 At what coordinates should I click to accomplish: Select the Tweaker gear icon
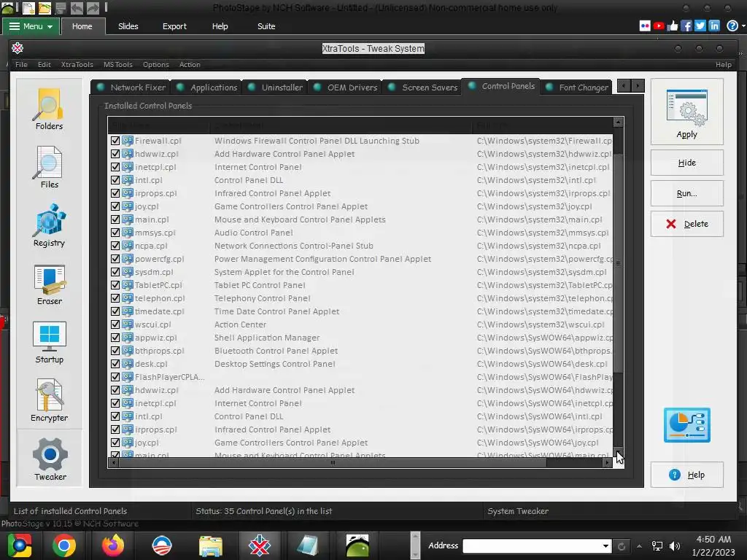pos(50,454)
